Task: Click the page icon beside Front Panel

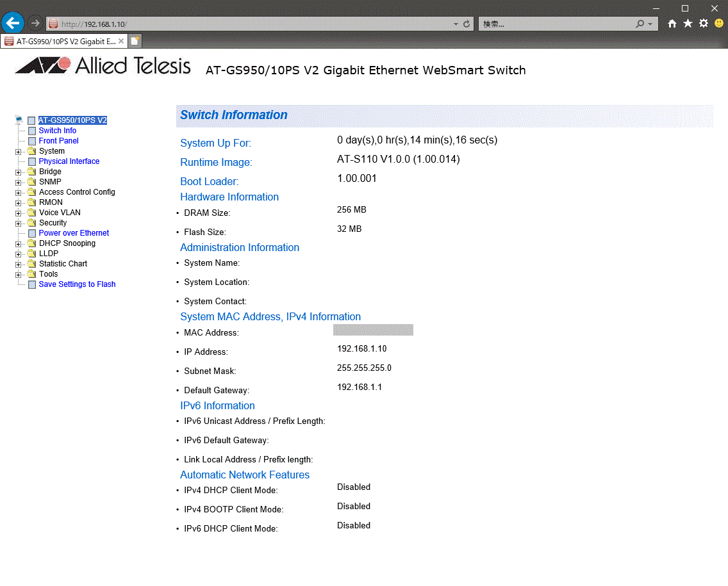Action: click(32, 141)
